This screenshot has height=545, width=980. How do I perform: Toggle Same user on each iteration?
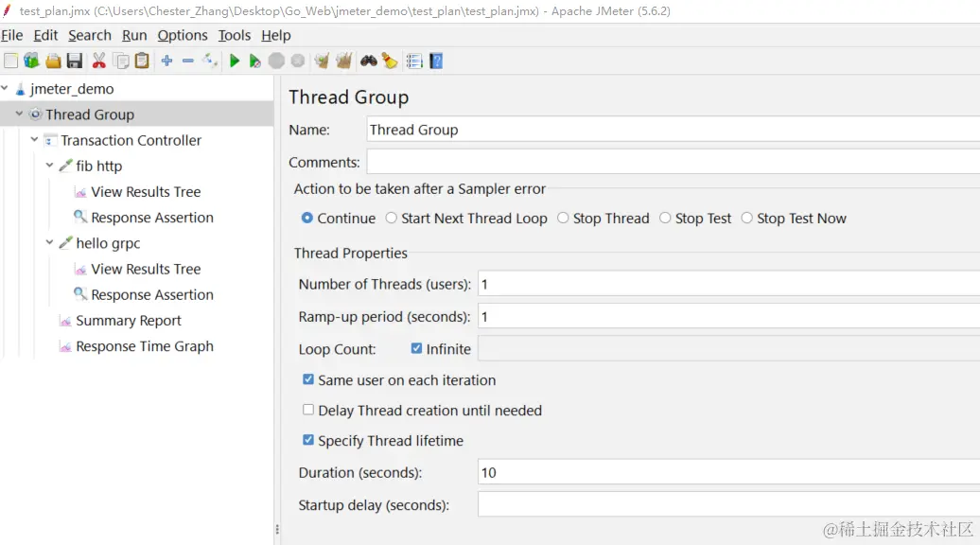(x=308, y=379)
